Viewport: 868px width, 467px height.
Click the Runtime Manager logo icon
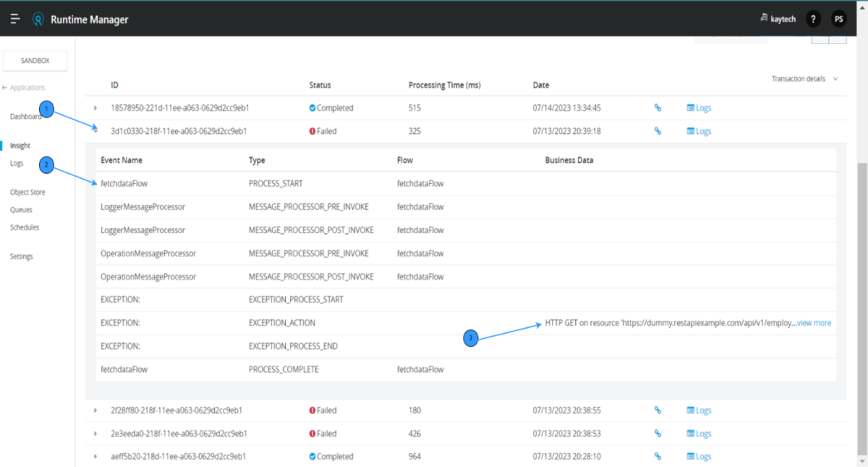click(x=37, y=19)
